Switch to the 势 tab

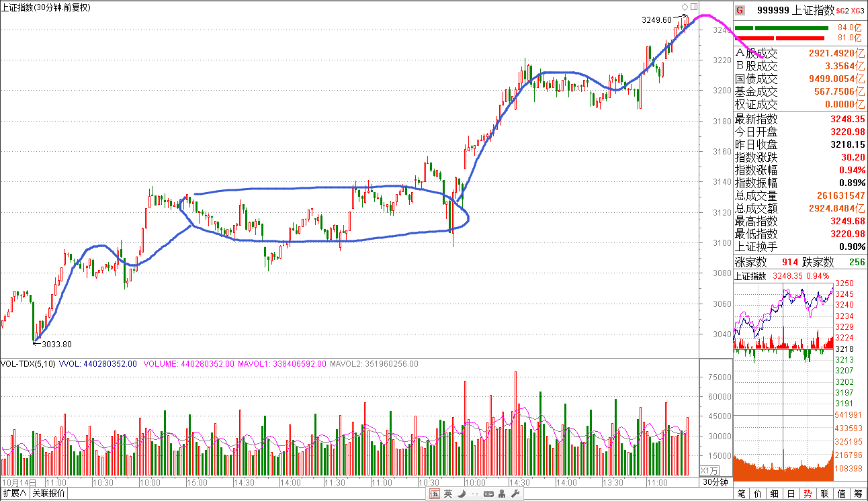(807, 494)
